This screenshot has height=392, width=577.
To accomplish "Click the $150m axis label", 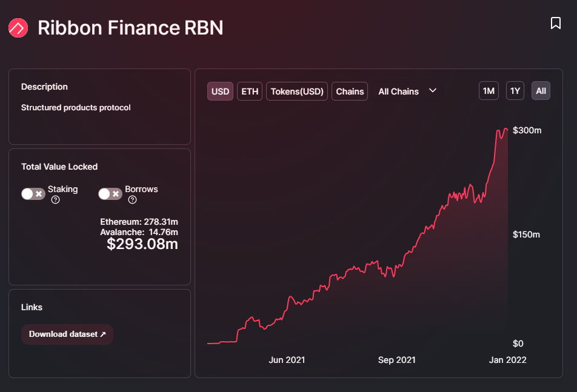I will (526, 234).
